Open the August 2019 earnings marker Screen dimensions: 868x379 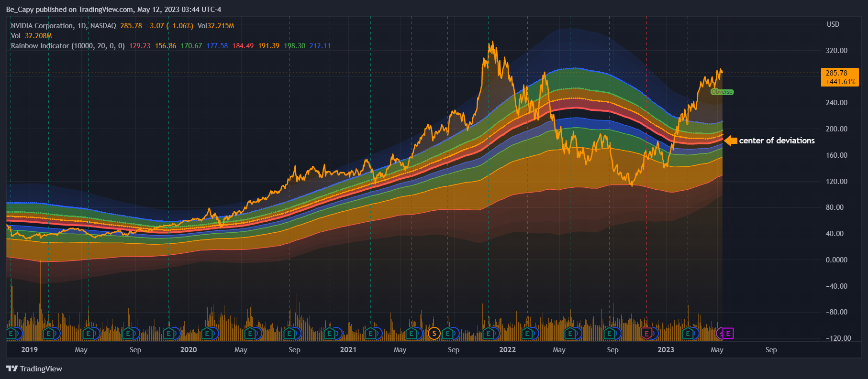tap(128, 333)
